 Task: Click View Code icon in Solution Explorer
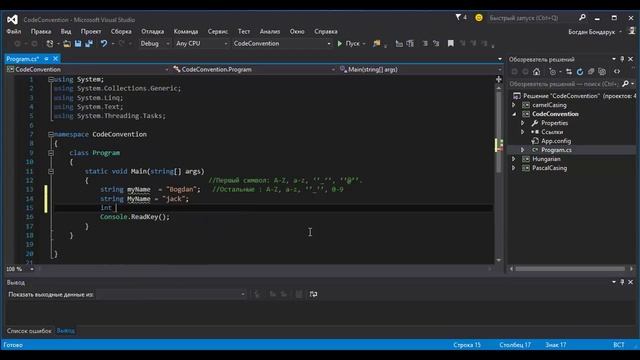click(617, 72)
